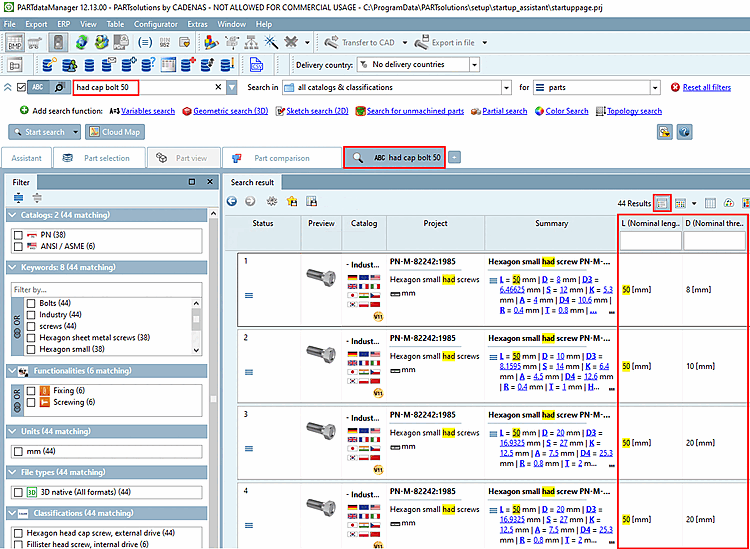Click the colored blocks pencil icon
Image resolution: width=750 pixels, height=549 pixels.
coord(211,43)
